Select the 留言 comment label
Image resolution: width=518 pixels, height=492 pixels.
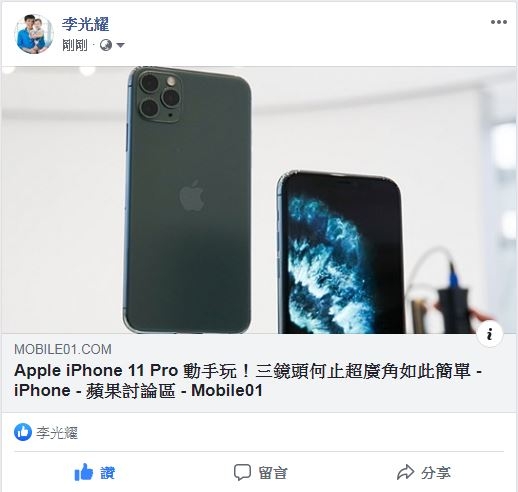[x=272, y=473]
